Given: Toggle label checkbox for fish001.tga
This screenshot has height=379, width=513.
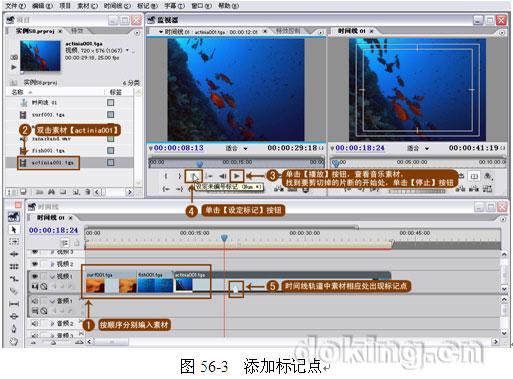Looking at the screenshot, I should [x=111, y=150].
